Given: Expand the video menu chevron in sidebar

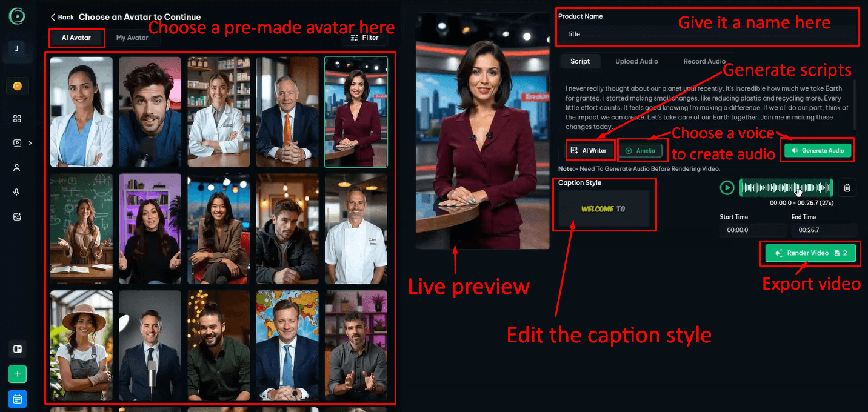Looking at the screenshot, I should pos(30,144).
